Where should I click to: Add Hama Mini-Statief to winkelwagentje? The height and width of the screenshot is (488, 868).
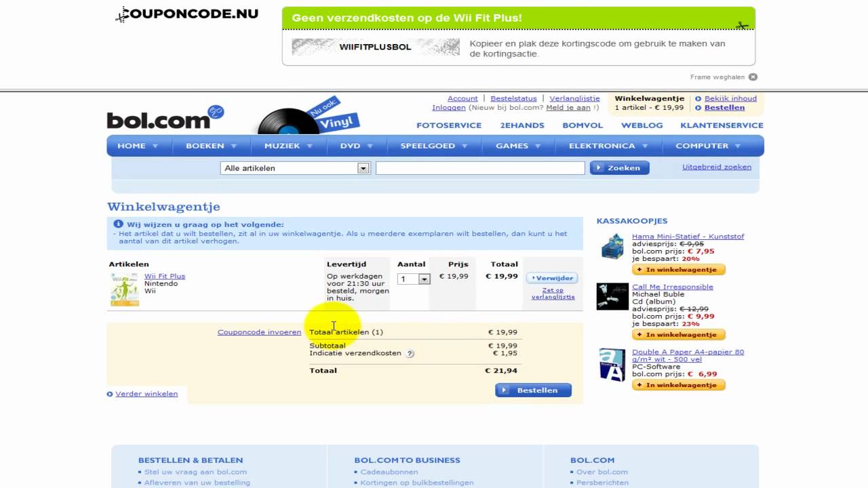[x=679, y=270]
